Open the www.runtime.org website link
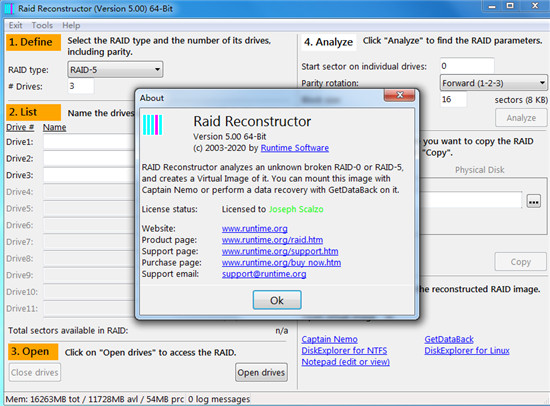 click(255, 229)
